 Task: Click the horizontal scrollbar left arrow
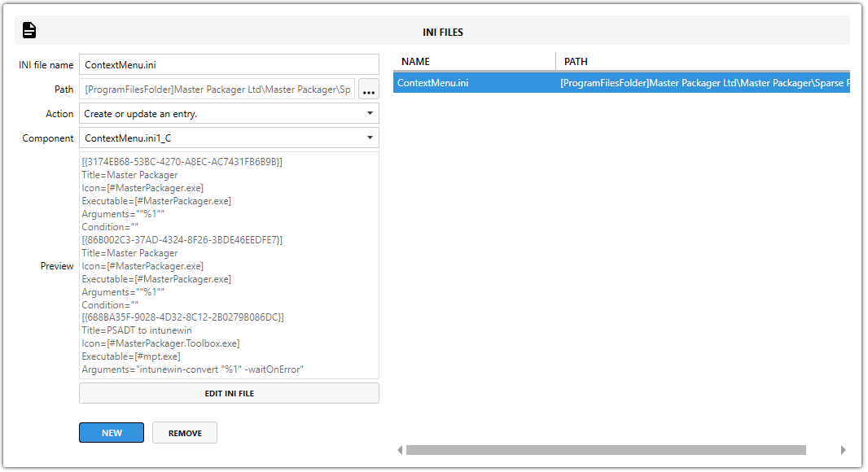(x=400, y=450)
